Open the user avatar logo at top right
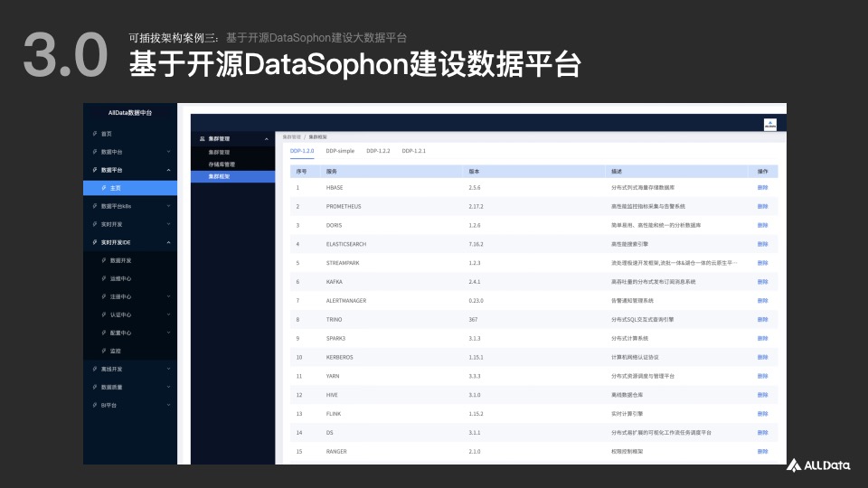This screenshot has width=868, height=488. point(770,125)
